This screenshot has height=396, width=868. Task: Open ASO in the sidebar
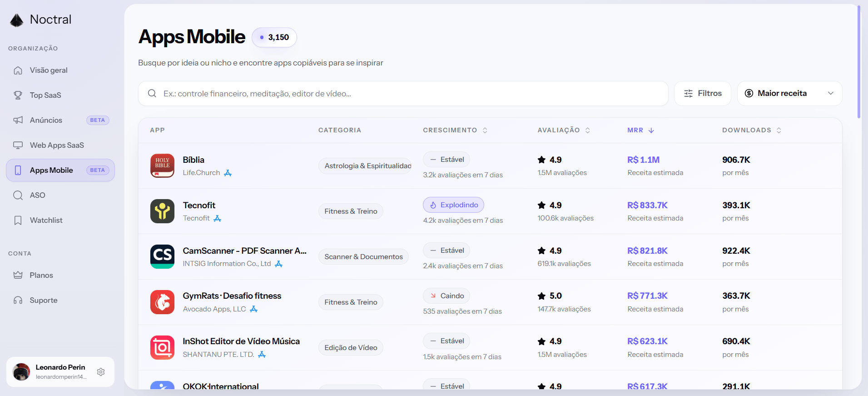[60, 195]
